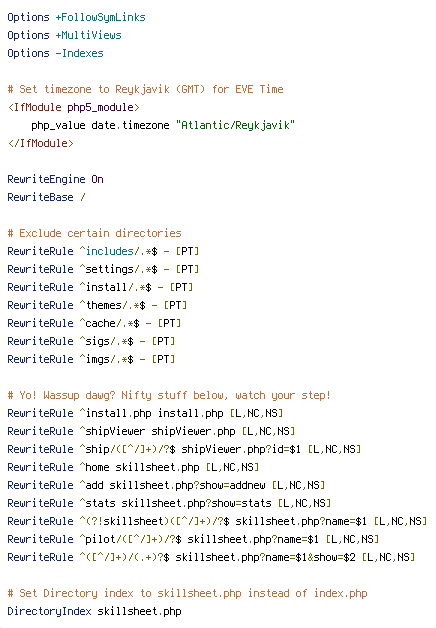436x628 pixels.
Task: Click the +FollowSymLinks option text
Action: (100, 17)
